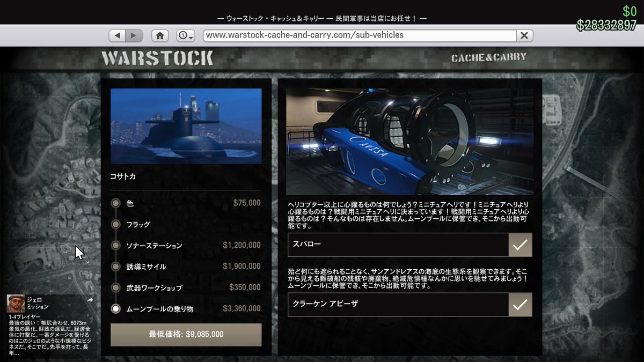Go back with the browser back arrow

(118, 35)
